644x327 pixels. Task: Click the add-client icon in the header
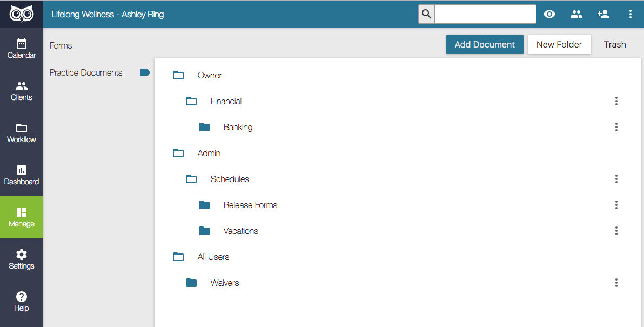click(x=603, y=14)
